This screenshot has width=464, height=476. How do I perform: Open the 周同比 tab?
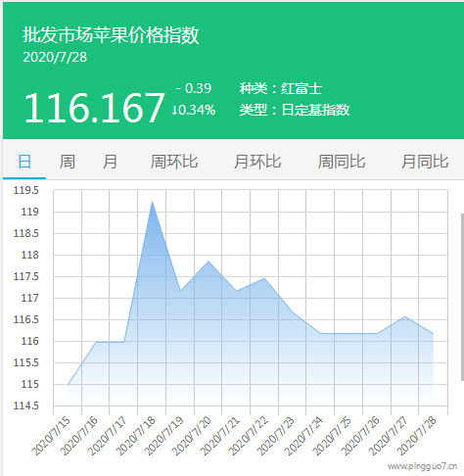[342, 162]
